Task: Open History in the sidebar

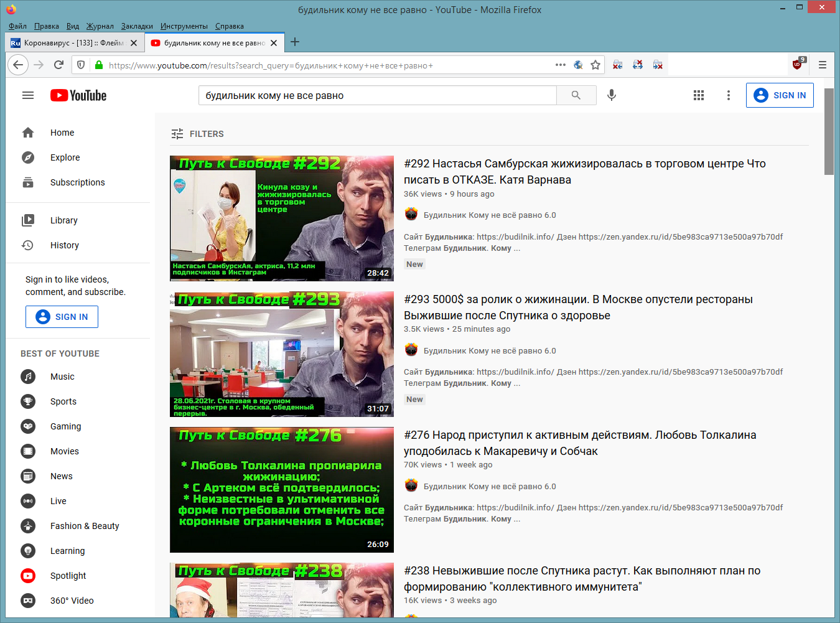Action: click(x=78, y=245)
